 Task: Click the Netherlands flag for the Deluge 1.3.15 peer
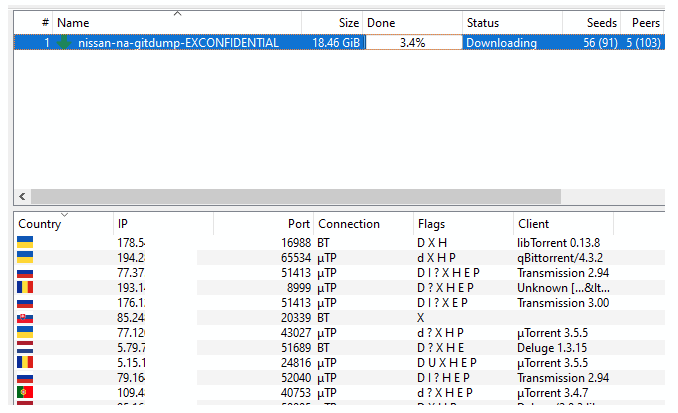(x=25, y=347)
